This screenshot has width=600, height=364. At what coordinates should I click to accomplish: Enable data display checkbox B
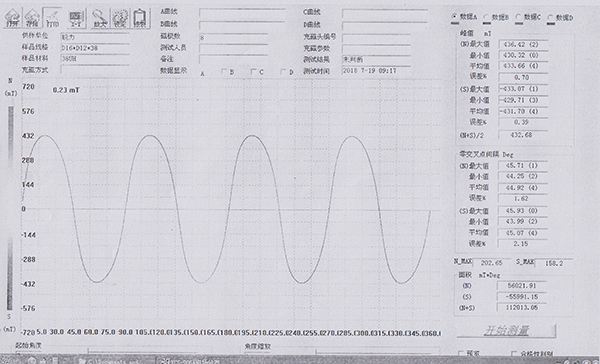pos(224,72)
